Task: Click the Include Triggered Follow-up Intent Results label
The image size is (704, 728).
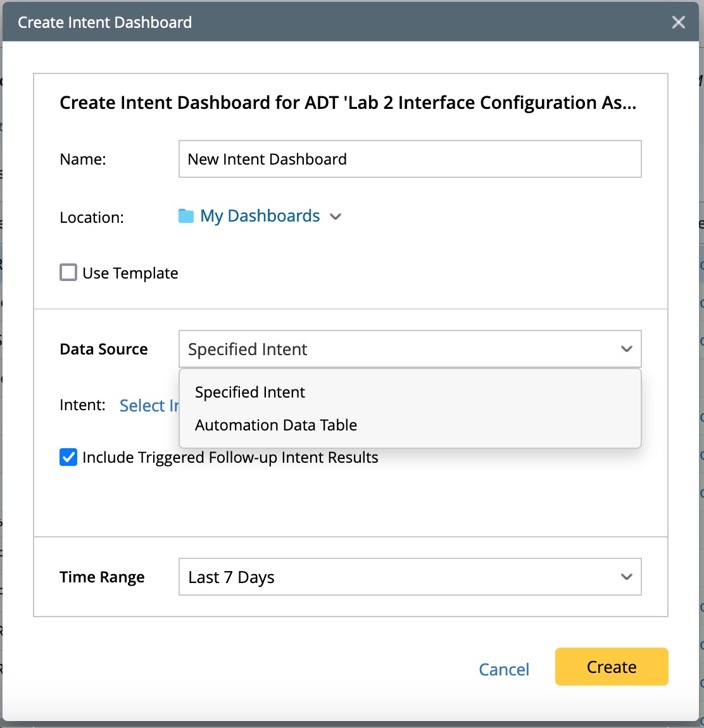Action: [230, 458]
